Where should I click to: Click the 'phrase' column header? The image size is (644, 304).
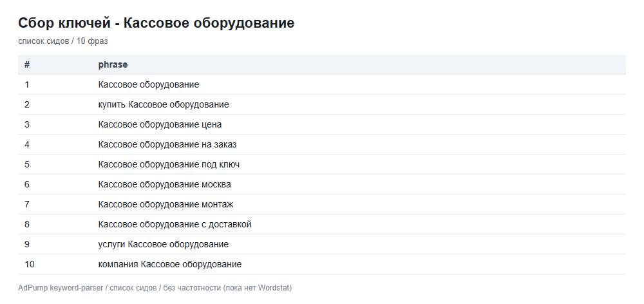click(113, 65)
